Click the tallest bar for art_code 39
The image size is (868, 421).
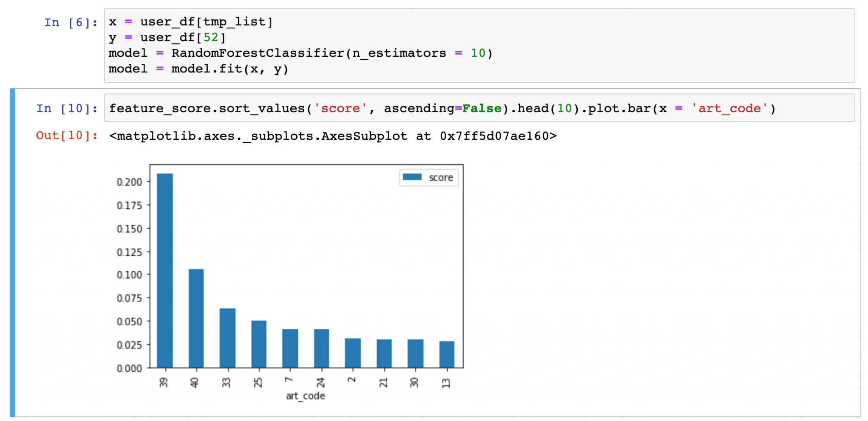[x=165, y=270]
